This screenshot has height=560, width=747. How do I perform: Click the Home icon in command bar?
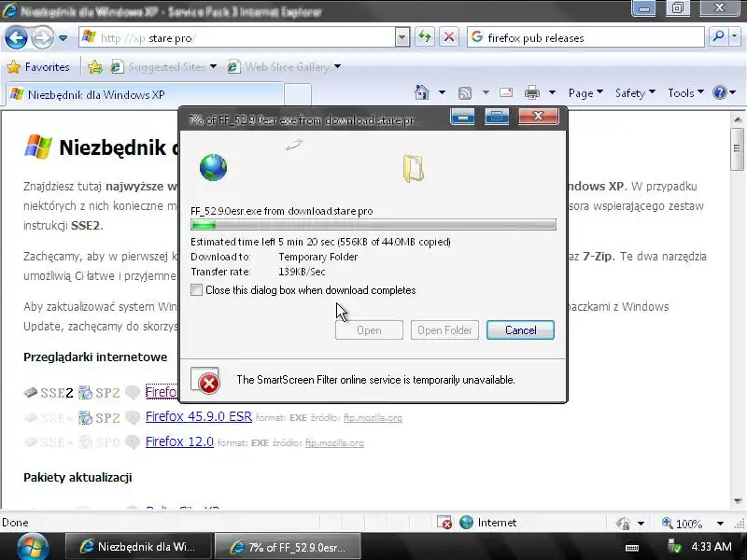[422, 92]
